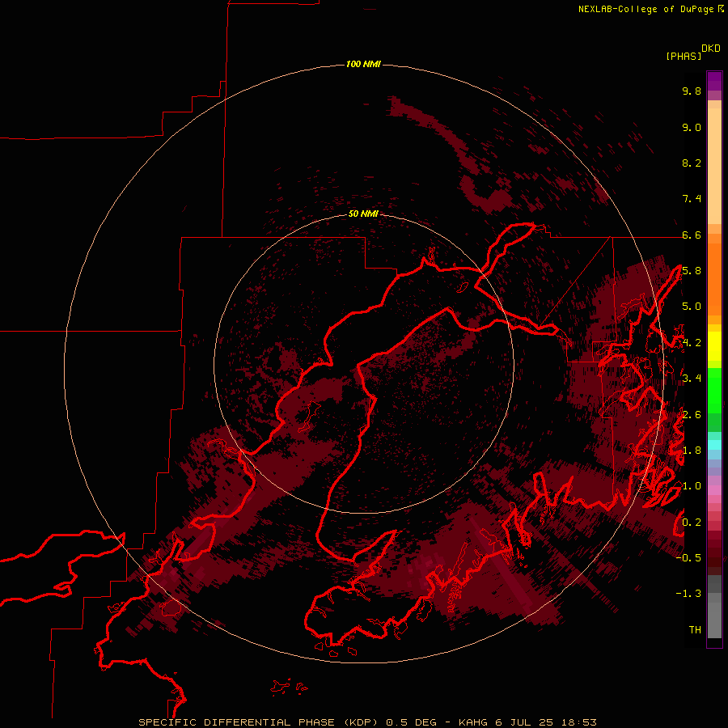Pick the purple top color scale segment
The height and width of the screenshot is (728, 728).
(x=714, y=81)
